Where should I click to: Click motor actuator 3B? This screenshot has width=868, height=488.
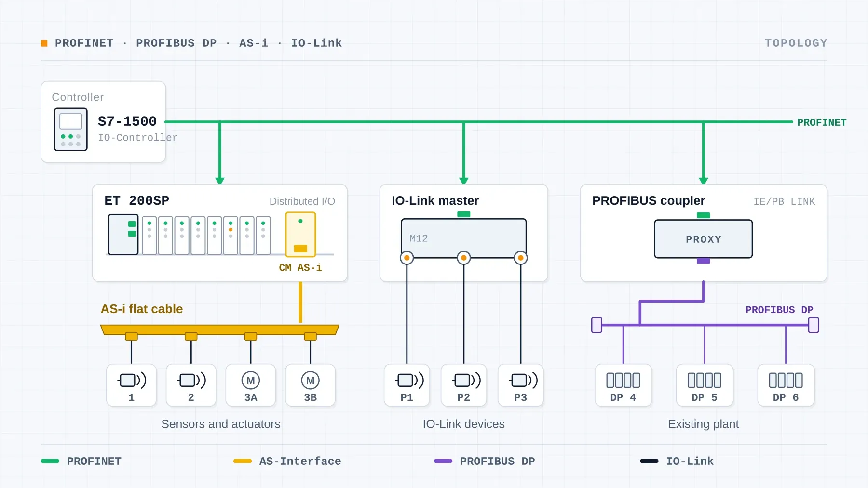click(x=311, y=385)
